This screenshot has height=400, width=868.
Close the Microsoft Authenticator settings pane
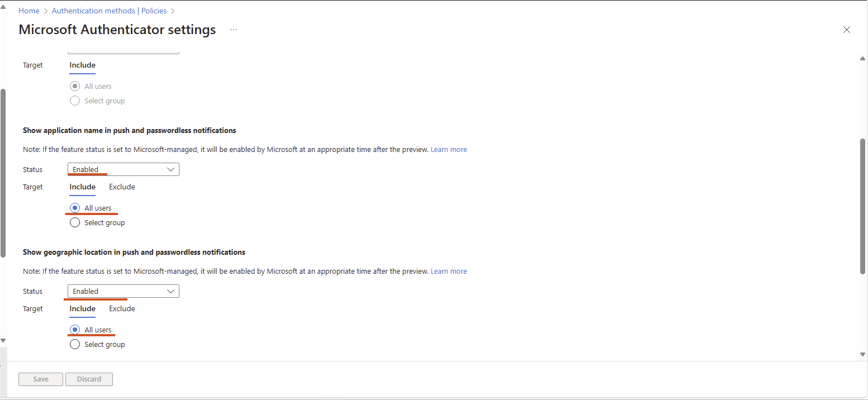[847, 30]
